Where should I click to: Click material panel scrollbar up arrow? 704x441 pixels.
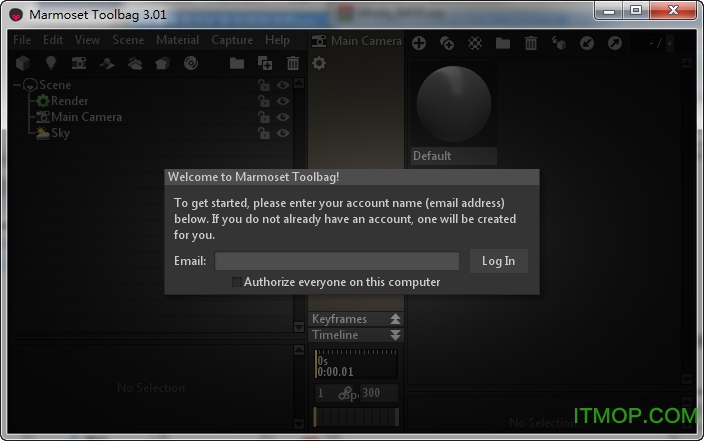(x=687, y=63)
